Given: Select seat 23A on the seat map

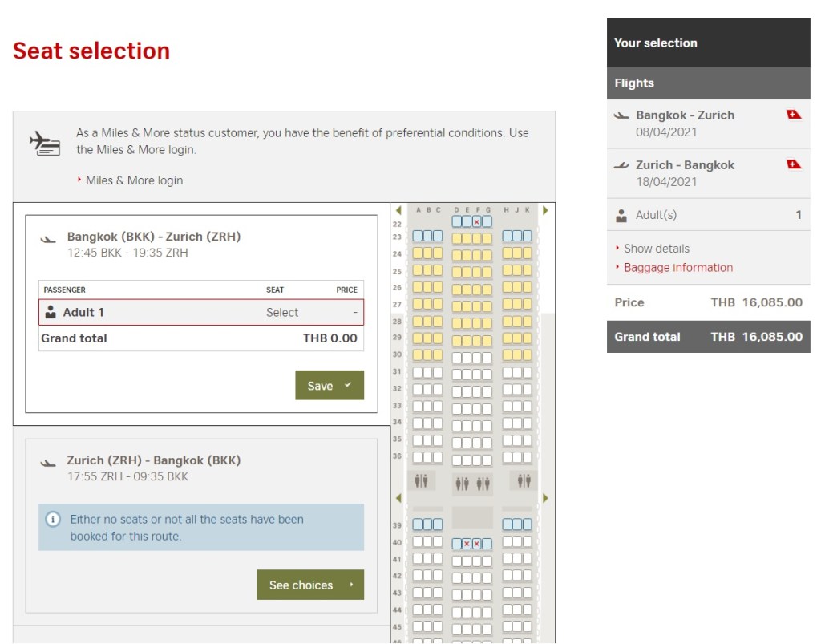Looking at the screenshot, I should click(x=417, y=237).
